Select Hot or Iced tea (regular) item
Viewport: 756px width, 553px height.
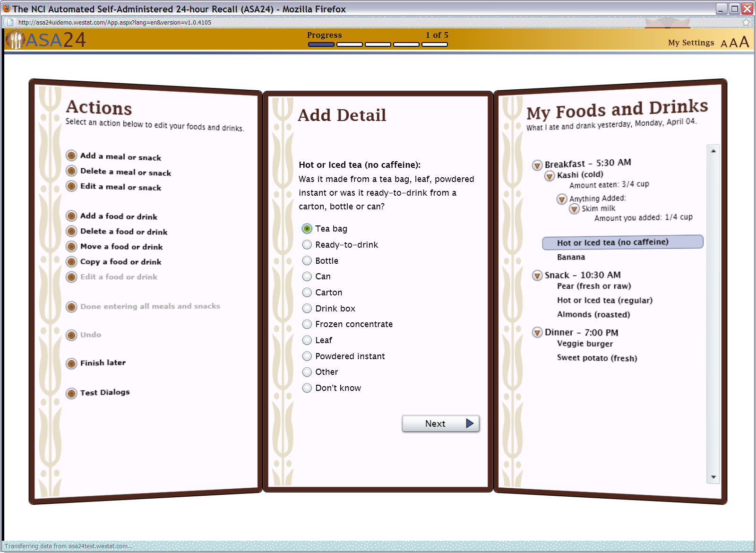click(605, 300)
